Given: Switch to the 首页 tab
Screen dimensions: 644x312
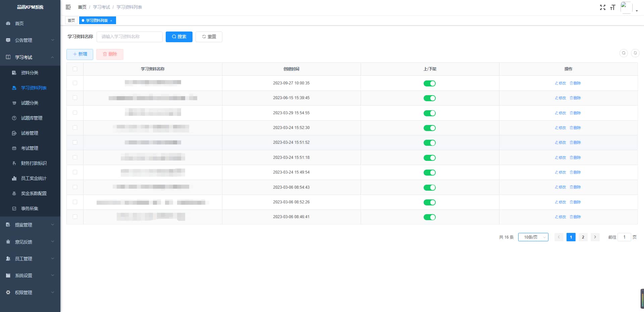Looking at the screenshot, I should [71, 20].
